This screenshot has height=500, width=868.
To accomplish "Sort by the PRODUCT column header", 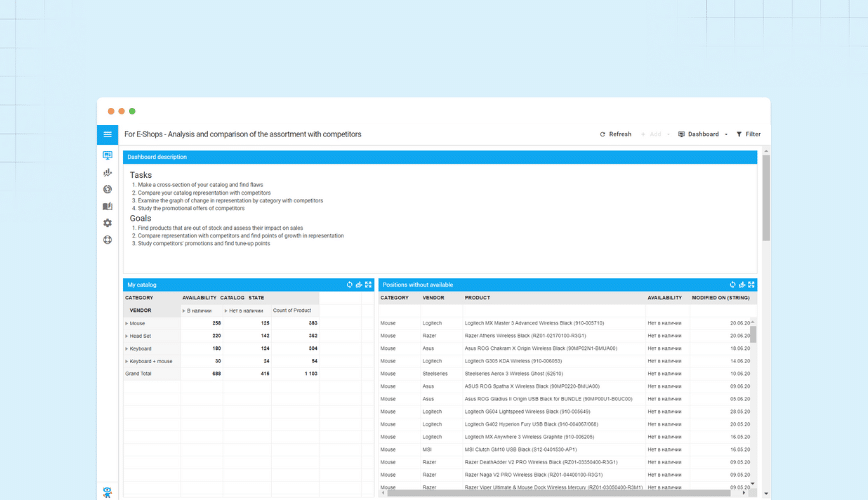I will [477, 297].
